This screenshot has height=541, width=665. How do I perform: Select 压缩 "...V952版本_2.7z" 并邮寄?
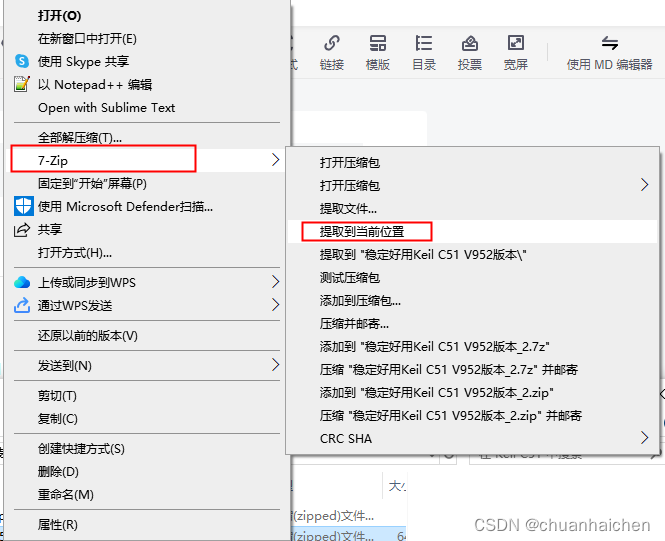click(x=449, y=369)
